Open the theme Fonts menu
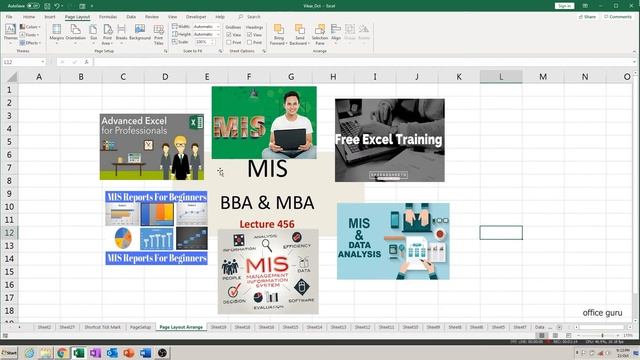640x360 pixels. coord(29,35)
